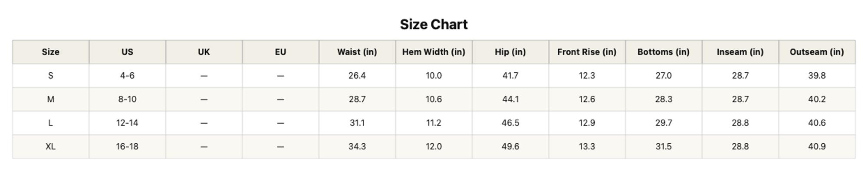The image size is (868, 171).
Task: Select the Front Rise (in) header
Action: [x=587, y=52]
